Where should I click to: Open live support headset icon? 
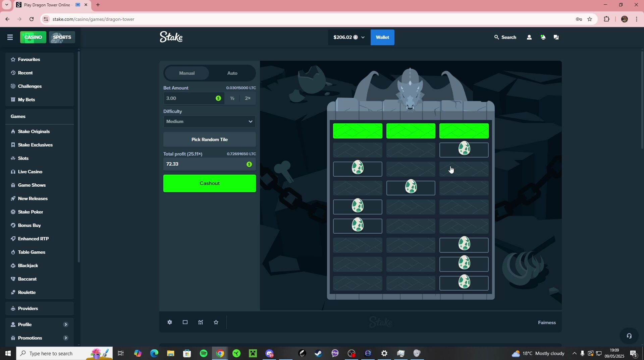(x=629, y=336)
